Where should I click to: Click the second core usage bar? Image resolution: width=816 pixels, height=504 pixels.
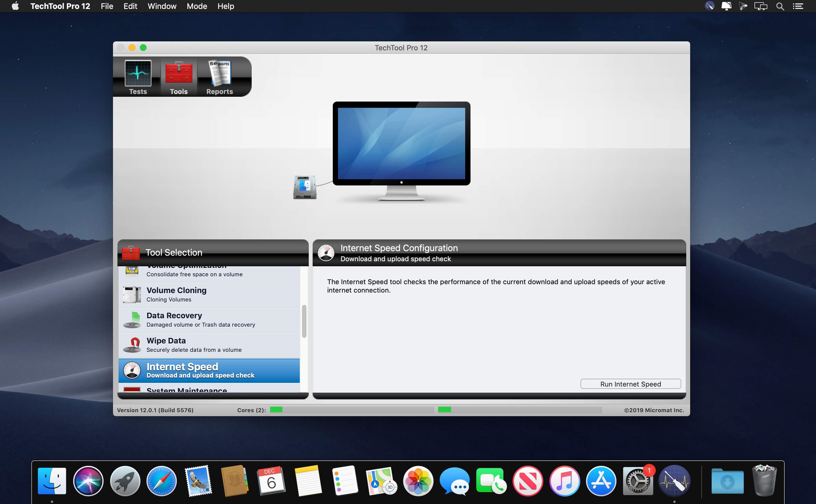point(520,410)
